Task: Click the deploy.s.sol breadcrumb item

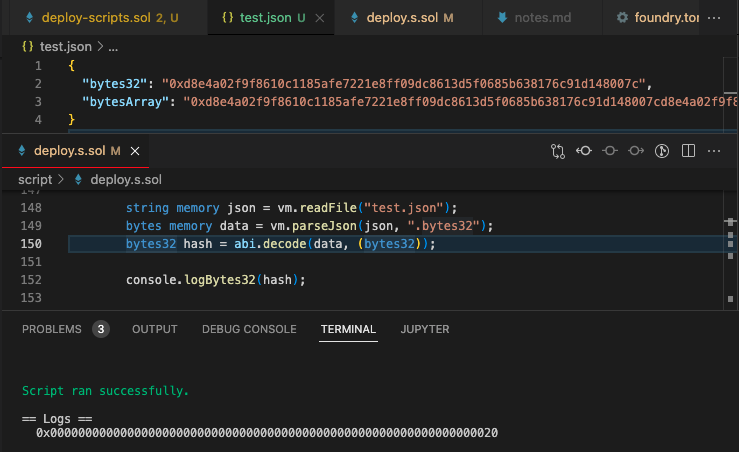Action: tap(126, 180)
